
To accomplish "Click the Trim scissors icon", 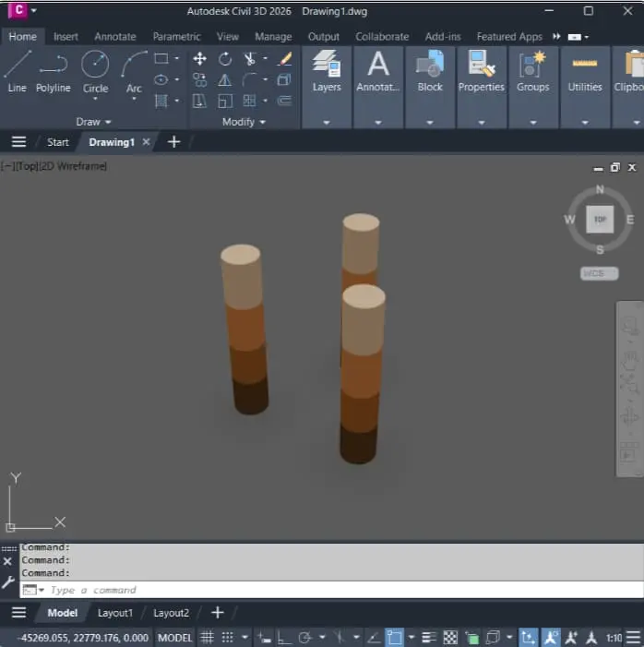I will pos(250,58).
